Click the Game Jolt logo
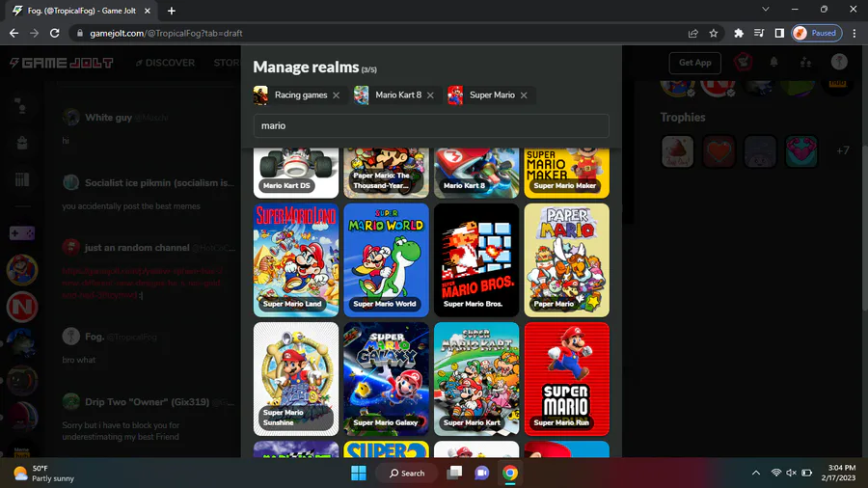The height and width of the screenshot is (488, 868). coord(62,63)
